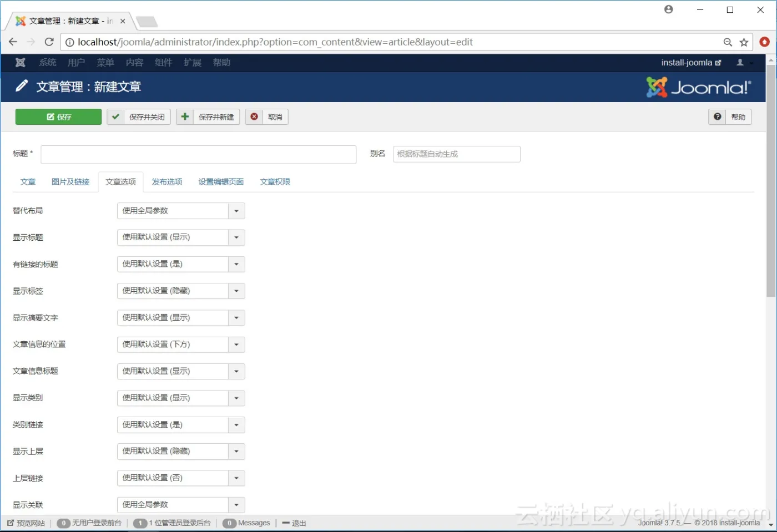Open the red browser extension icon

click(765, 42)
